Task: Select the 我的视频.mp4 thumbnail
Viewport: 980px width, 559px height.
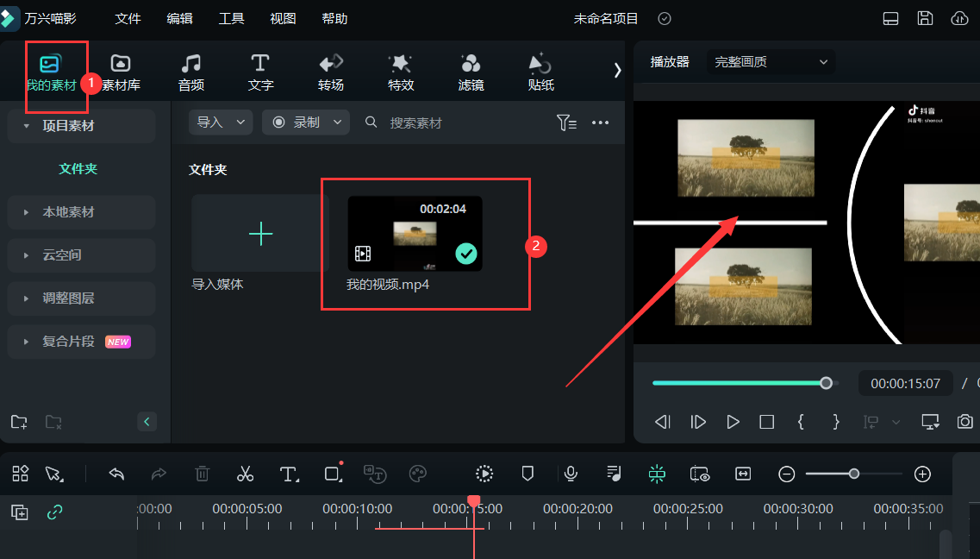Action: click(x=415, y=233)
